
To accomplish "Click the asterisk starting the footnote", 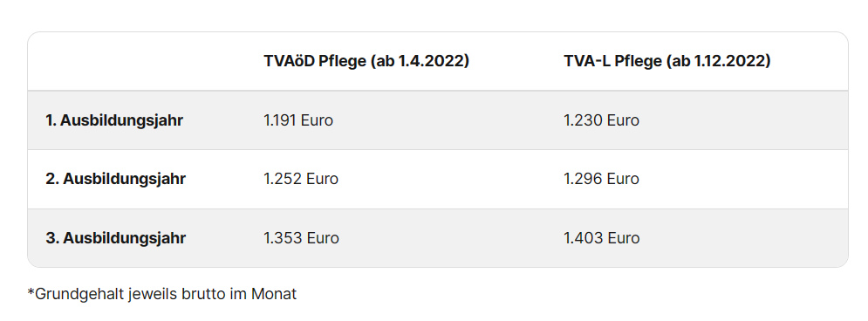I will click(31, 291).
